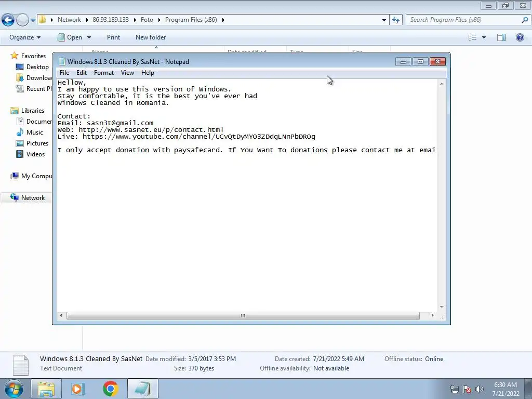Viewport: 532px width, 399px height.
Task: Click Print in Explorer toolbar
Action: (x=113, y=37)
